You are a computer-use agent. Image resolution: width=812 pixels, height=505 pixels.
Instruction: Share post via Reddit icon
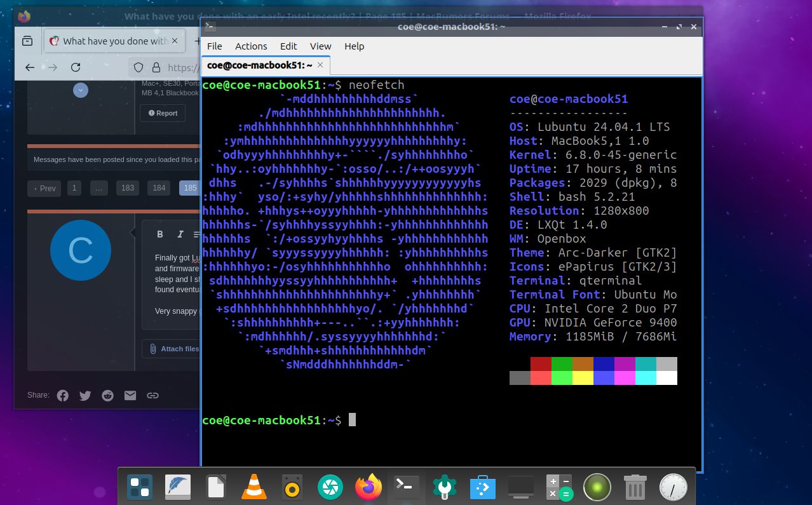click(x=107, y=395)
